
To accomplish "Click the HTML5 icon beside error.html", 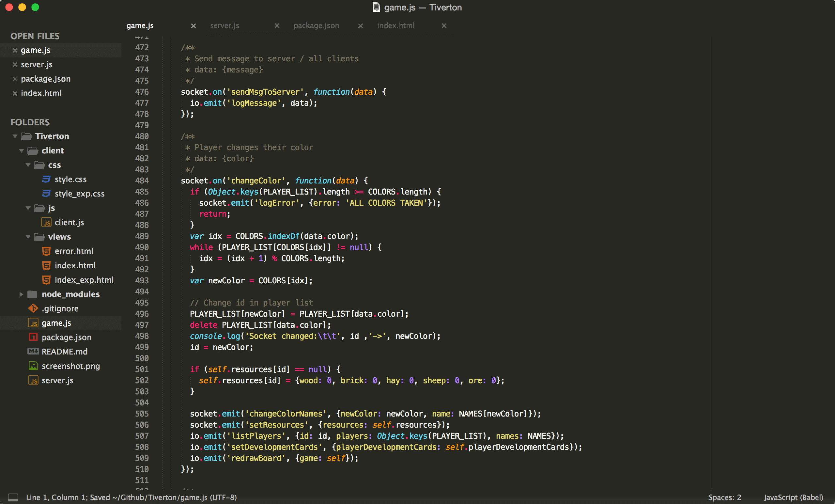I will pyautogui.click(x=46, y=251).
